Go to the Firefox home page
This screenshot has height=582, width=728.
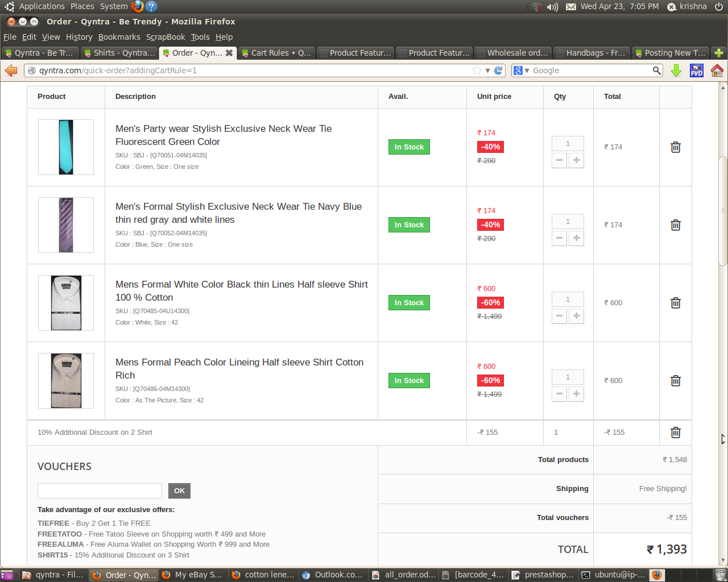point(717,70)
